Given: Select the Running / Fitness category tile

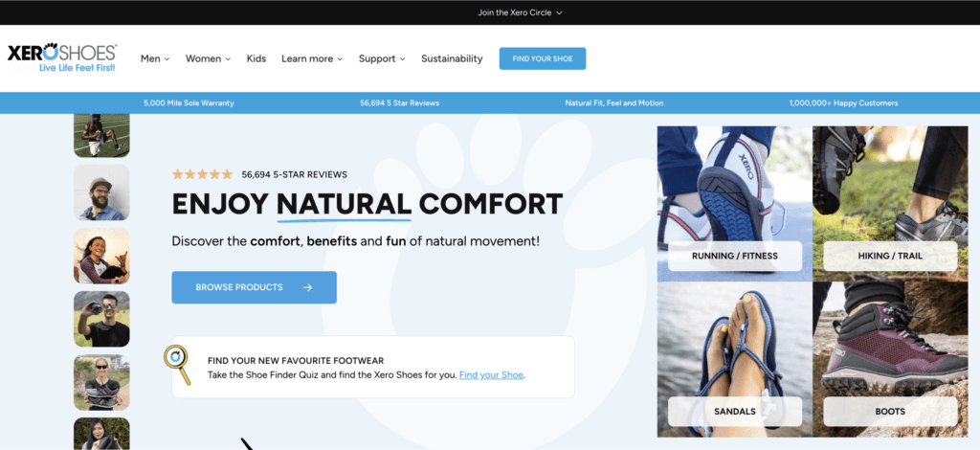Looking at the screenshot, I should 735,204.
